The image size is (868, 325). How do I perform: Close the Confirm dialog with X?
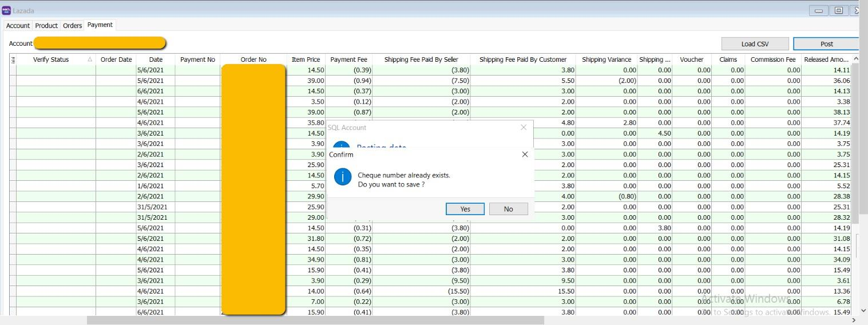pyautogui.click(x=525, y=154)
